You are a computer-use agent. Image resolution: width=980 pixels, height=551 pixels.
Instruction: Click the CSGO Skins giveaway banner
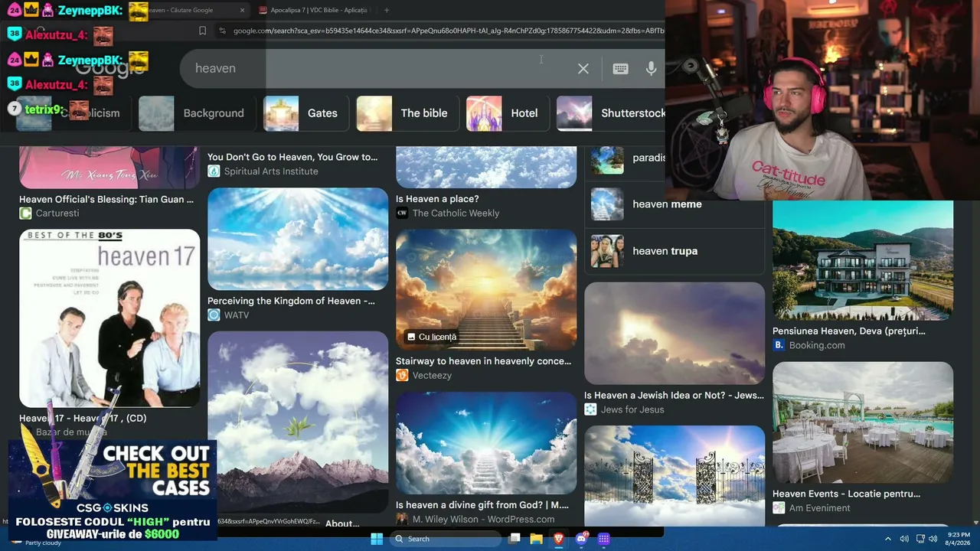tap(113, 490)
